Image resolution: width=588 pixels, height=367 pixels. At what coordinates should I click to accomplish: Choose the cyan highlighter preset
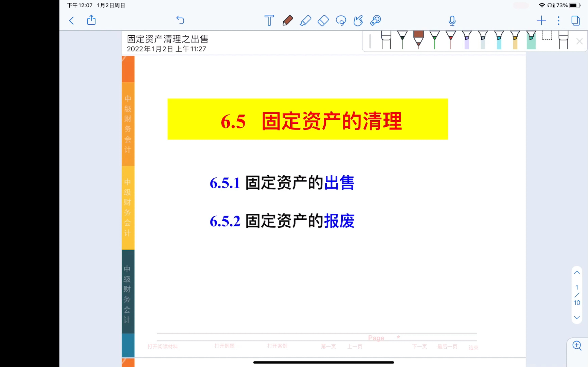pyautogui.click(x=499, y=40)
